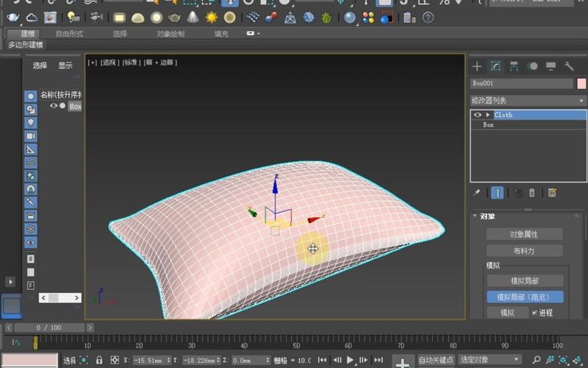The image size is (588, 368).
Task: Click the cloud rendering icon in toolbar
Action: coord(32,17)
